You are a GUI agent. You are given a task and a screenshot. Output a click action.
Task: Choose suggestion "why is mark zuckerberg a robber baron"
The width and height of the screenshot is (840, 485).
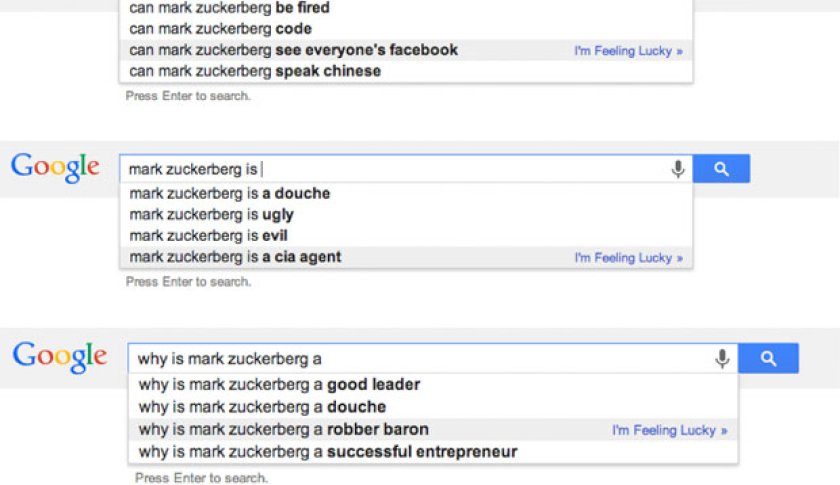click(x=283, y=430)
